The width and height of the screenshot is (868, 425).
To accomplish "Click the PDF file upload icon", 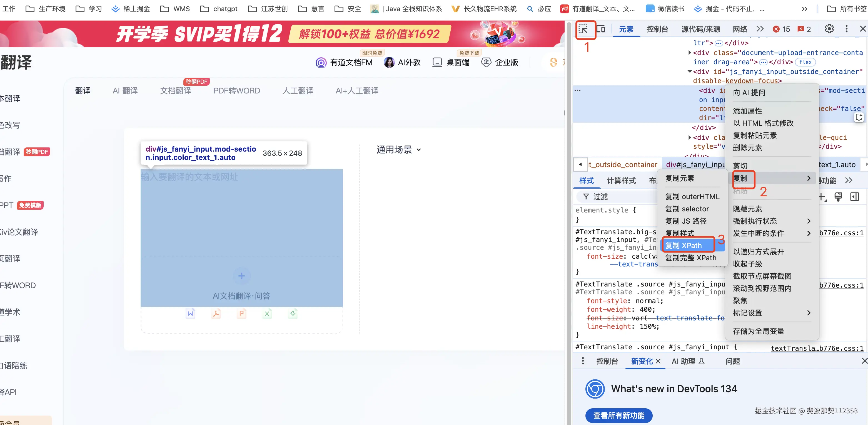I will 216,313.
